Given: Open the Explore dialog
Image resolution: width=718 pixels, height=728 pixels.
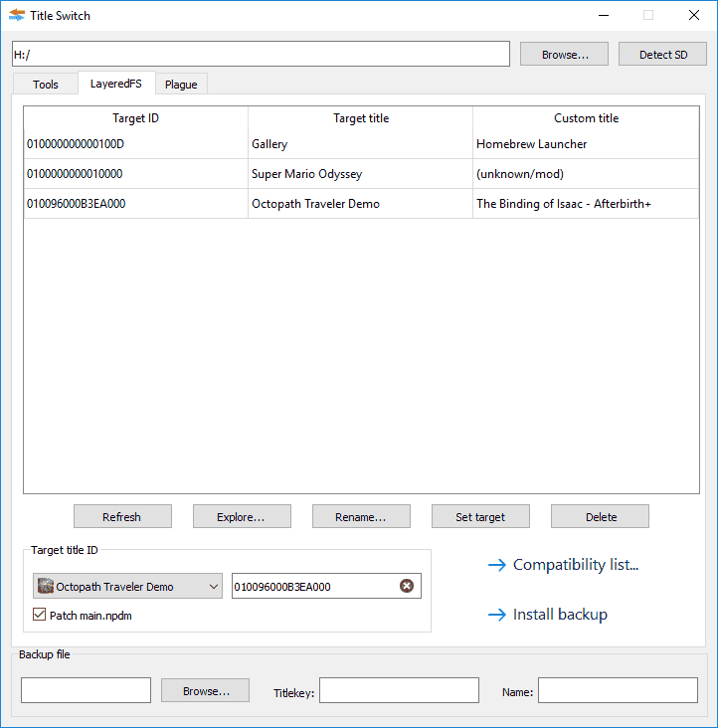Looking at the screenshot, I should click(x=242, y=517).
